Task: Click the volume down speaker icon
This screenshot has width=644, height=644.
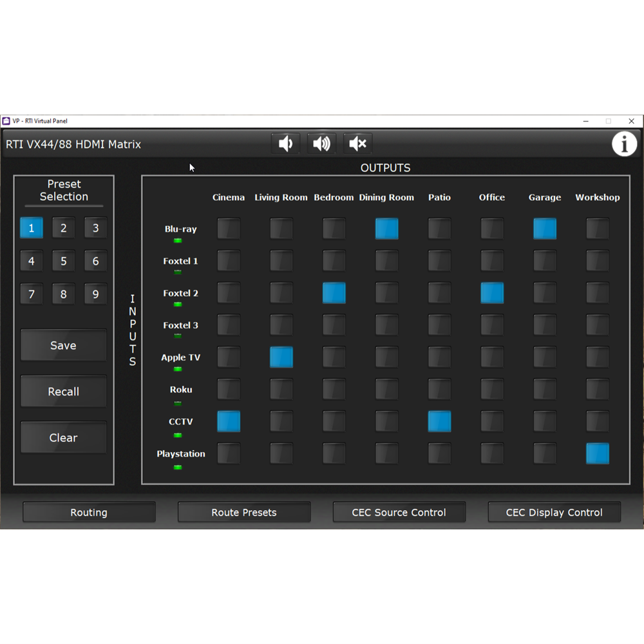Action: (x=285, y=144)
